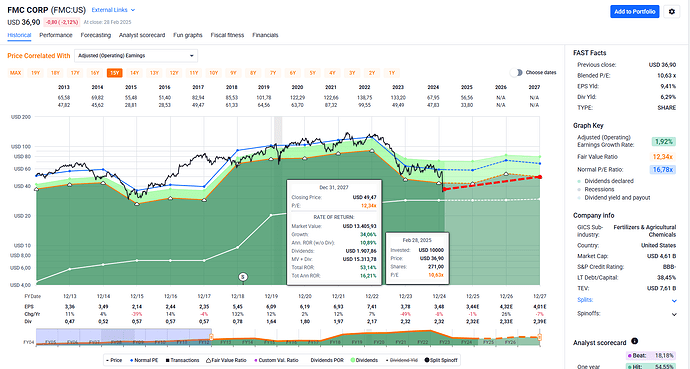Toggle the Dividend-Yld legend item
The width and height of the screenshot is (690, 369).
pyautogui.click(x=401, y=360)
